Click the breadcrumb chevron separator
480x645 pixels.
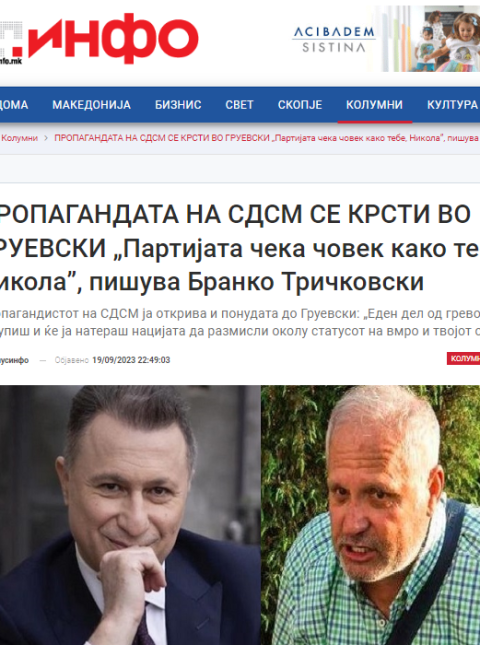coord(46,138)
